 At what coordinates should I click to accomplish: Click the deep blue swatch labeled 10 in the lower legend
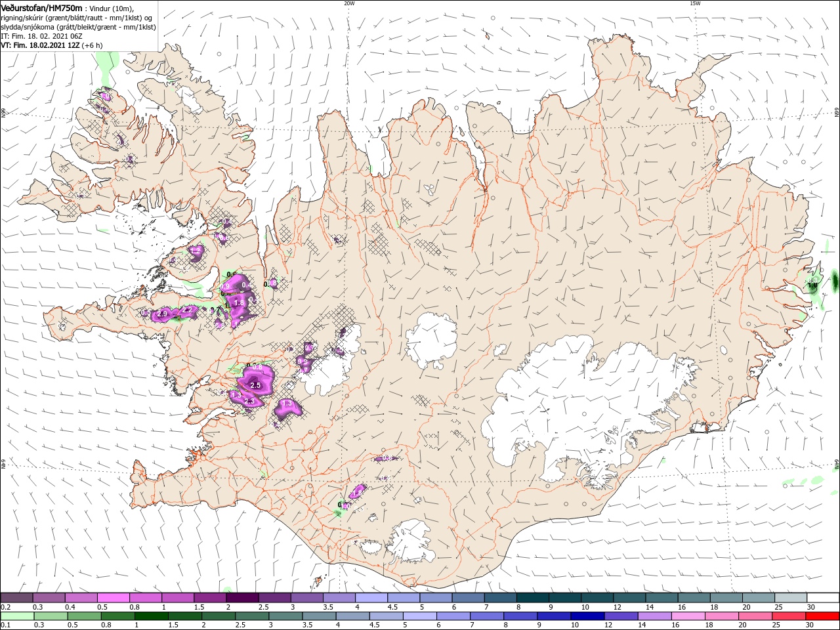click(x=587, y=616)
